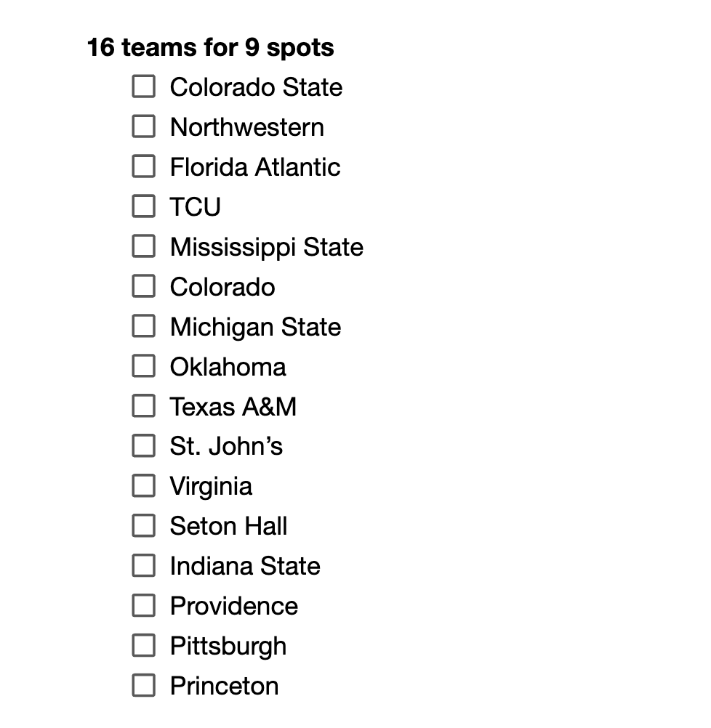Click the "16 teams for 9 spots" heading
Image resolution: width=711 pixels, height=728 pixels.
tap(210, 48)
